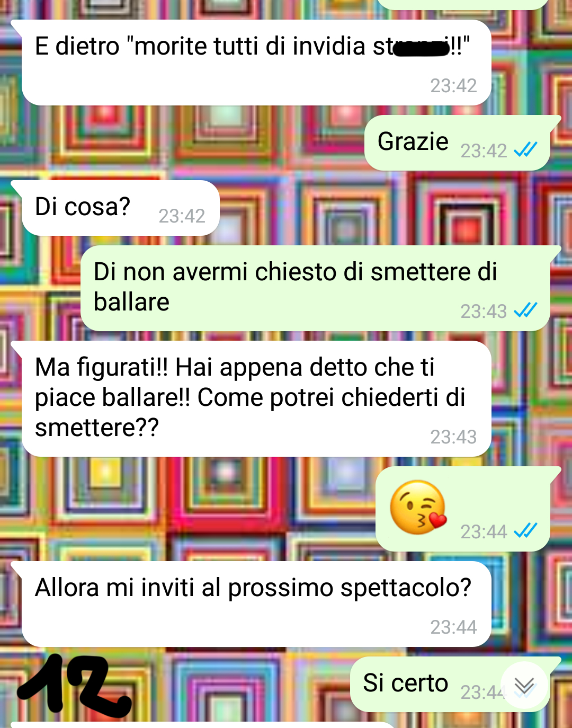Select the 'Ma figurati!!' message bubble
This screenshot has height=728, width=572.
tap(252, 398)
